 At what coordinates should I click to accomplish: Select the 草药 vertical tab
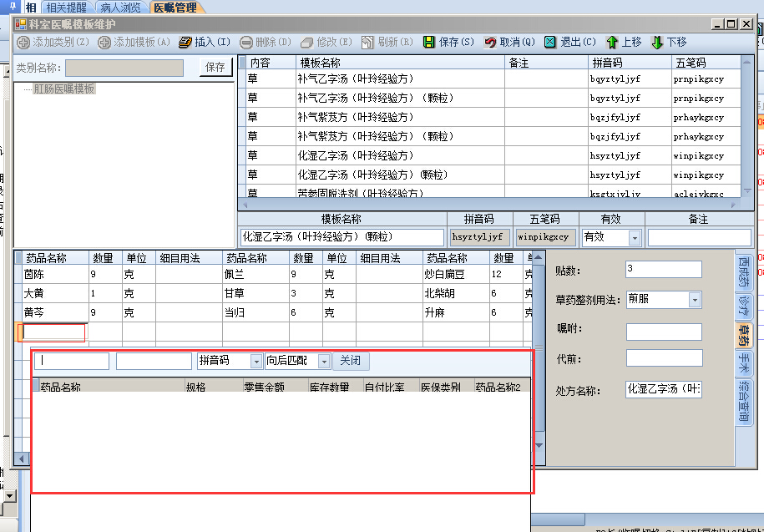pos(744,335)
